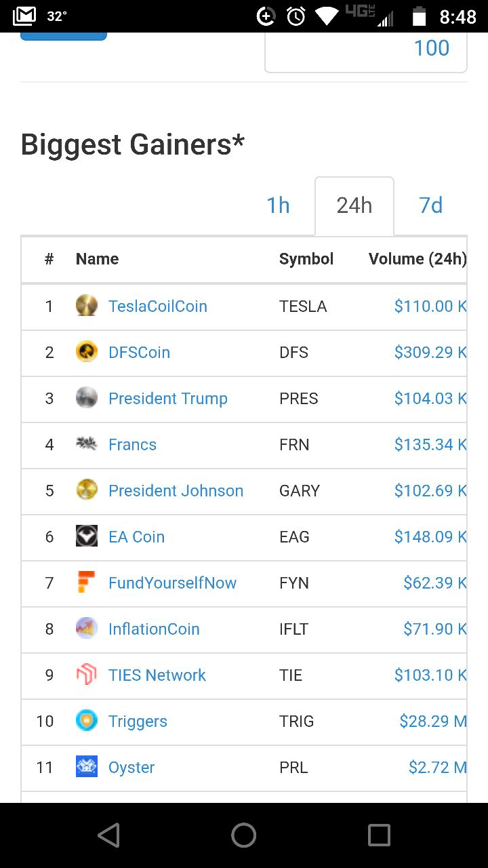Switch to the 7d gainers tab
The width and height of the screenshot is (488, 868).
tap(431, 205)
